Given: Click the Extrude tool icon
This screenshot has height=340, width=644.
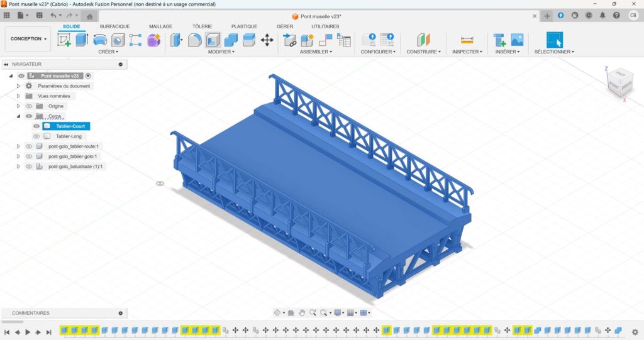Looking at the screenshot, I should click(82, 40).
